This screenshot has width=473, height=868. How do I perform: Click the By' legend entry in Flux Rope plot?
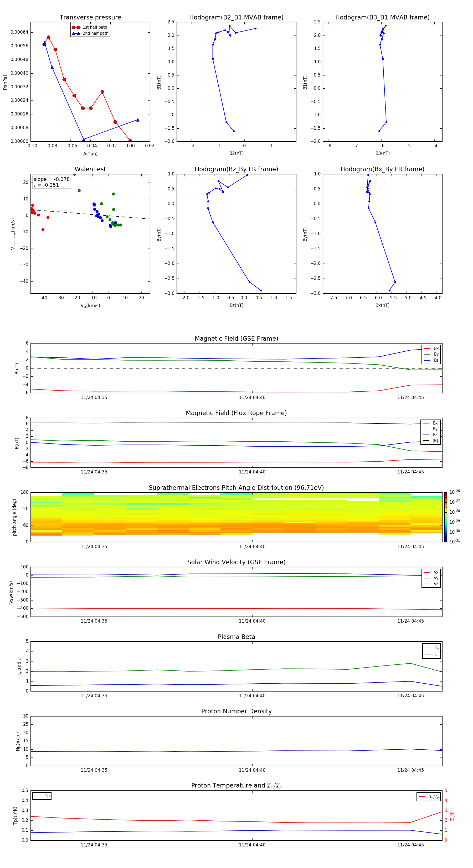coord(431,429)
